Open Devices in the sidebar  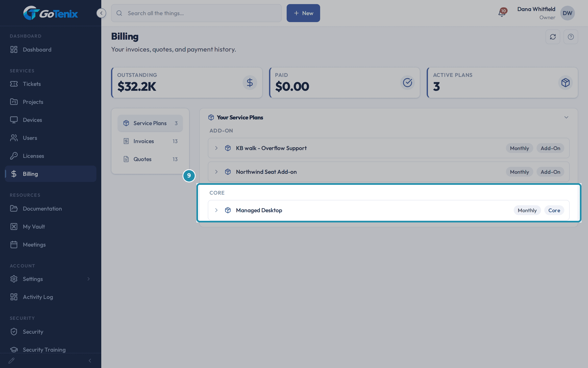pyautogui.click(x=51, y=120)
